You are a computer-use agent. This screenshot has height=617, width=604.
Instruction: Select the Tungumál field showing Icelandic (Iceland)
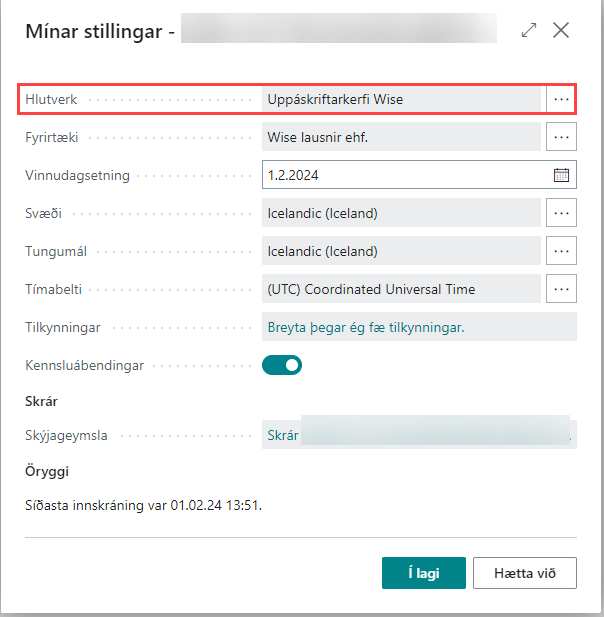coord(400,251)
